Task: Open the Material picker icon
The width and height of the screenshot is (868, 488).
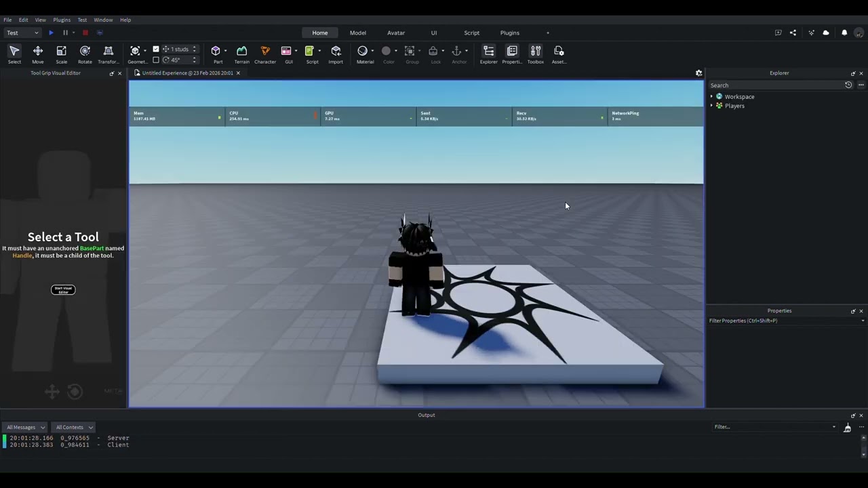Action: [x=362, y=51]
